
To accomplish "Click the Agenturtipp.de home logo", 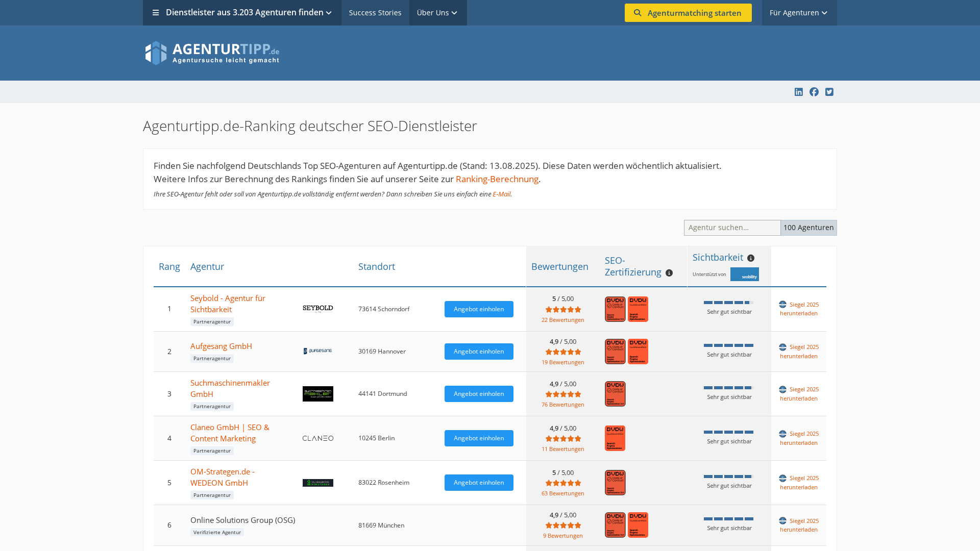I will coord(212,53).
